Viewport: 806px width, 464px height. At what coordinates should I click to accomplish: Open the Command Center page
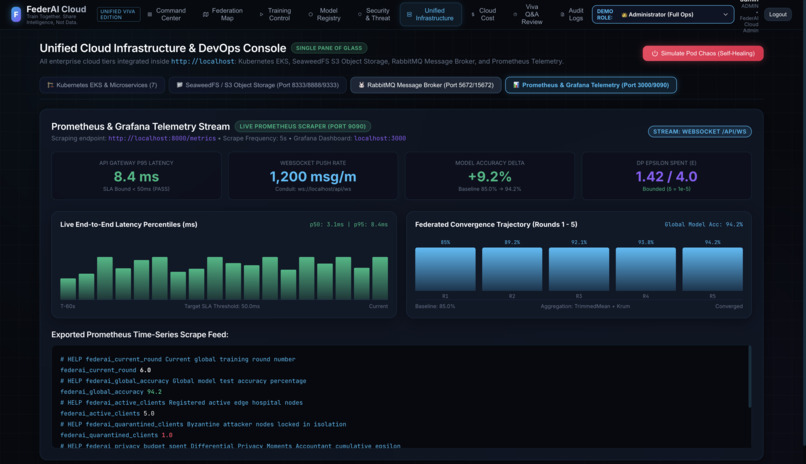click(x=167, y=14)
